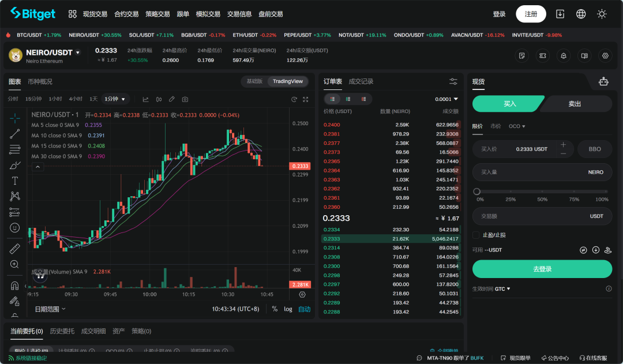
Task: Switch to 币种概况 tab
Action: [40, 81]
